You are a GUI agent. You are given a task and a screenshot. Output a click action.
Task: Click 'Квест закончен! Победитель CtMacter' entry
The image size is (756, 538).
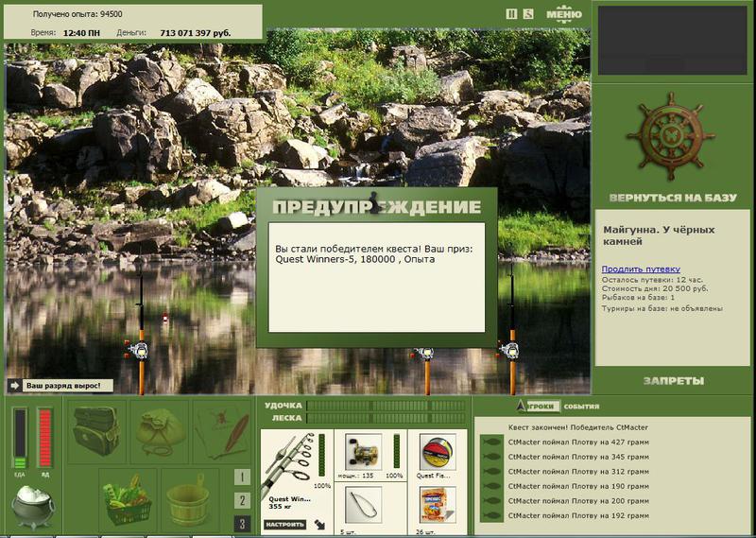[x=578, y=427]
